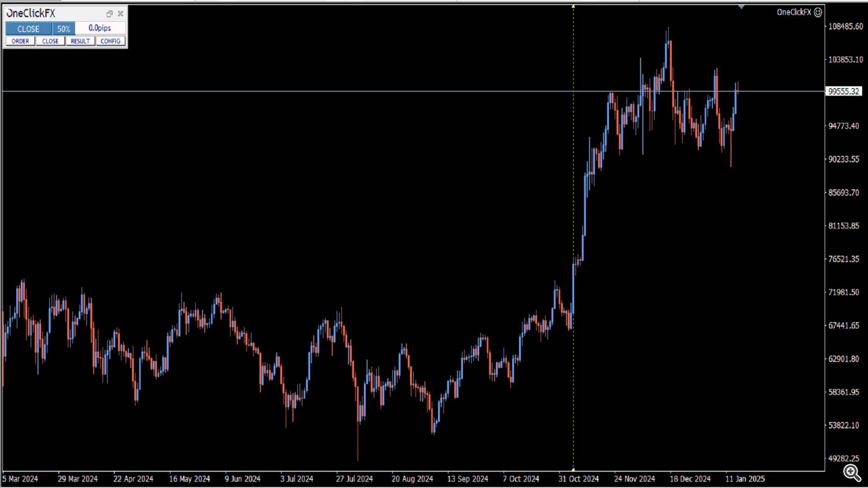Click the 18 Dec 2024 date label

[x=690, y=479]
